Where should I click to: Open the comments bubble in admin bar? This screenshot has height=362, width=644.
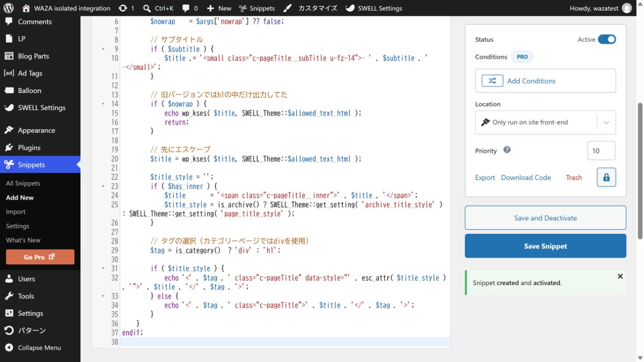pyautogui.click(x=186, y=8)
